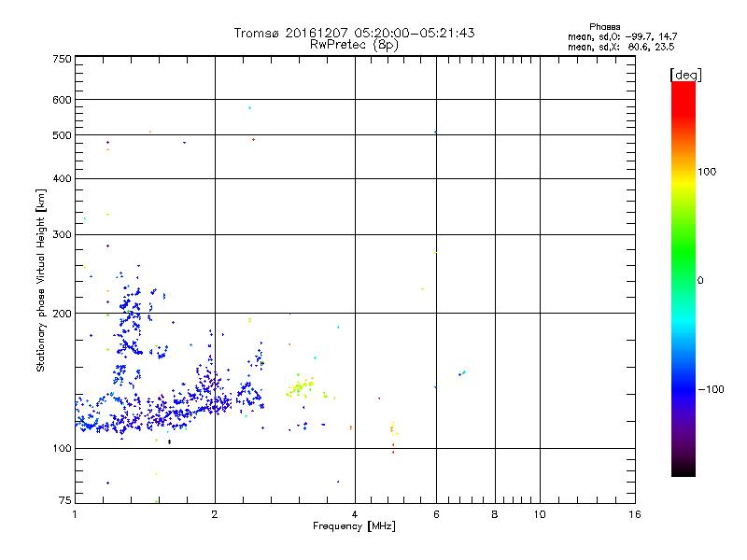The width and height of the screenshot is (747, 560).
Task: Click the 'Stationary phase Virtual Height [km]' axis label
Action: pyautogui.click(x=40, y=281)
